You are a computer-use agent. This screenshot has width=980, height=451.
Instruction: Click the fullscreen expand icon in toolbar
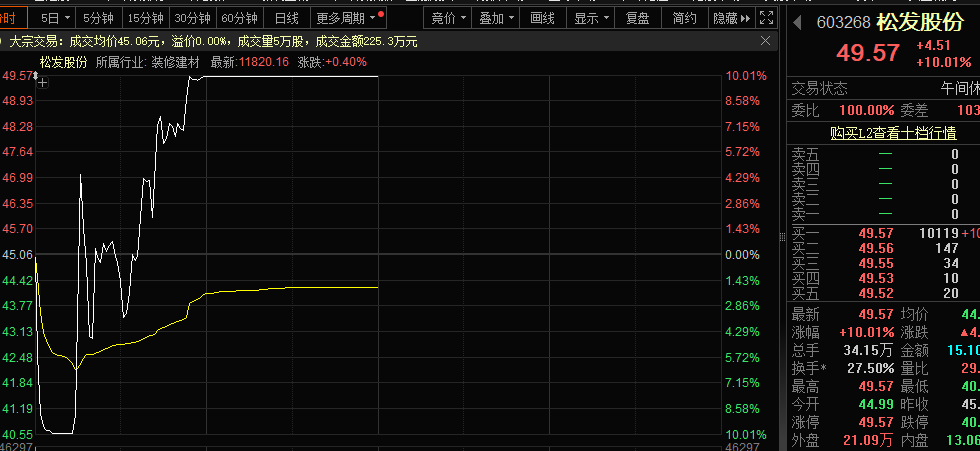(x=766, y=18)
